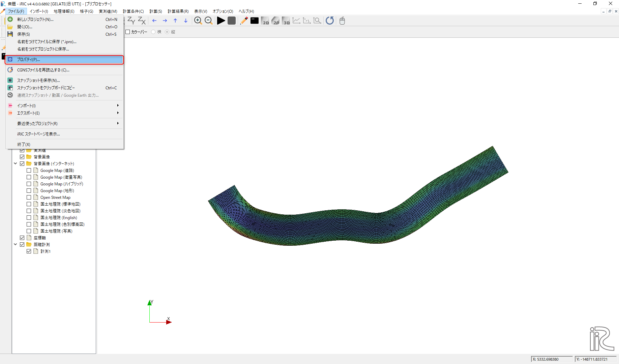The height and width of the screenshot is (364, 619).
Task: Expand the エクスポート(E) submenu
Action: [x=65, y=113]
